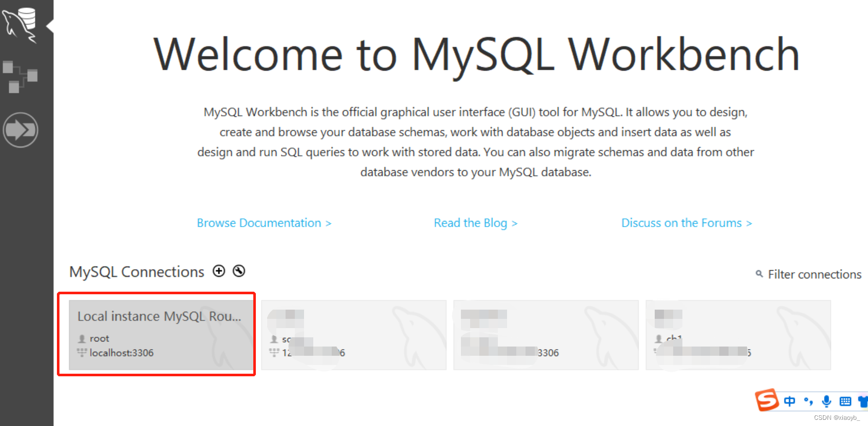Toggle Chinese input mode 中 icon
The width and height of the screenshot is (868, 426).
(790, 401)
